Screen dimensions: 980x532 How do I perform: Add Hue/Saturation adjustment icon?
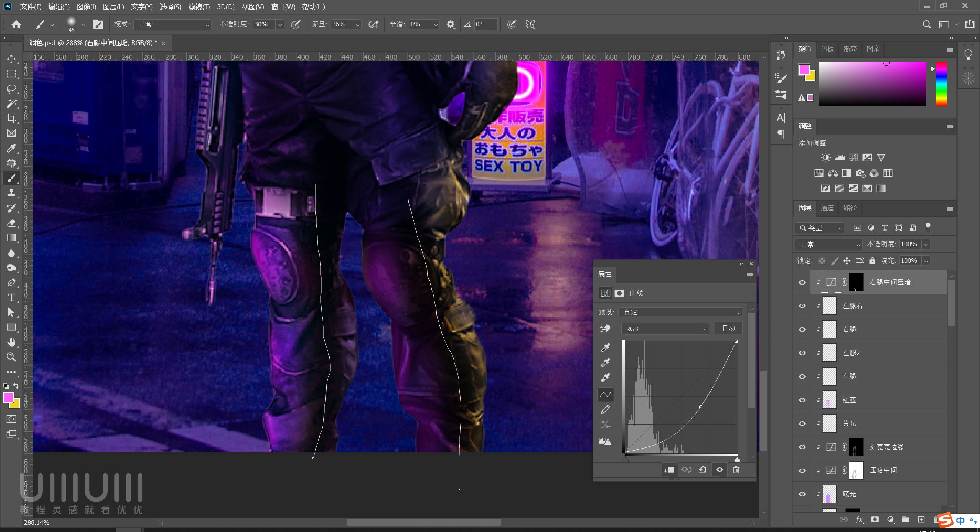819,173
